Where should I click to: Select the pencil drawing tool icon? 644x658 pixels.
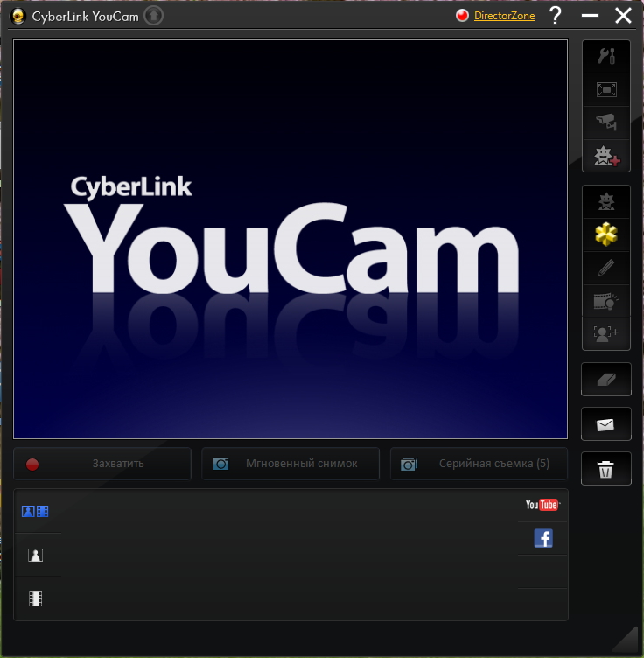coord(606,268)
